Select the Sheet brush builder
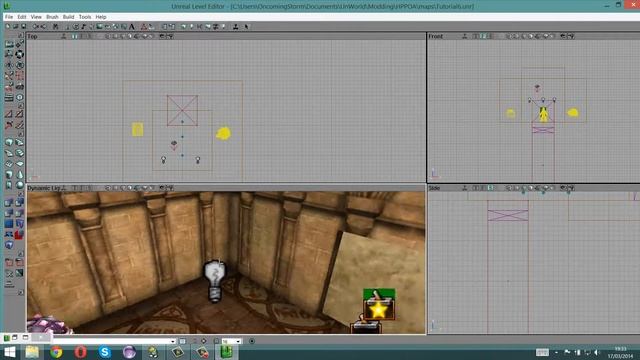The image size is (640, 360). (19, 164)
